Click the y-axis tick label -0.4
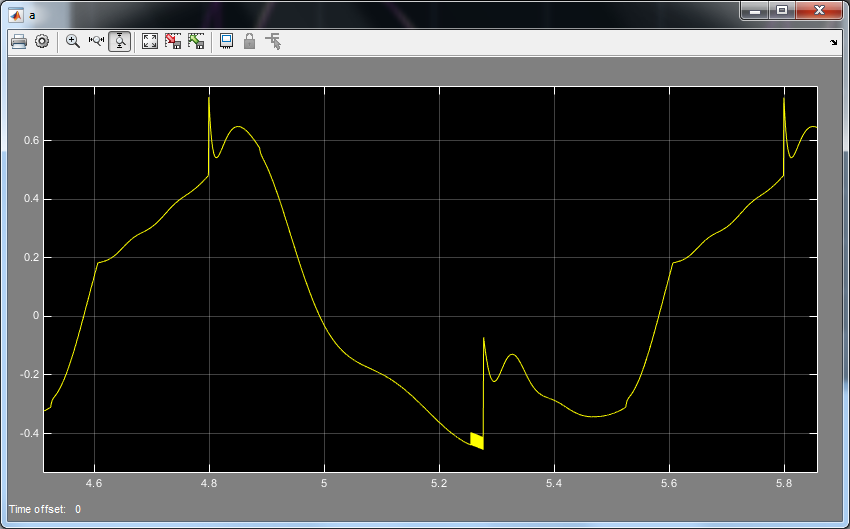This screenshot has height=529, width=850. [29, 434]
